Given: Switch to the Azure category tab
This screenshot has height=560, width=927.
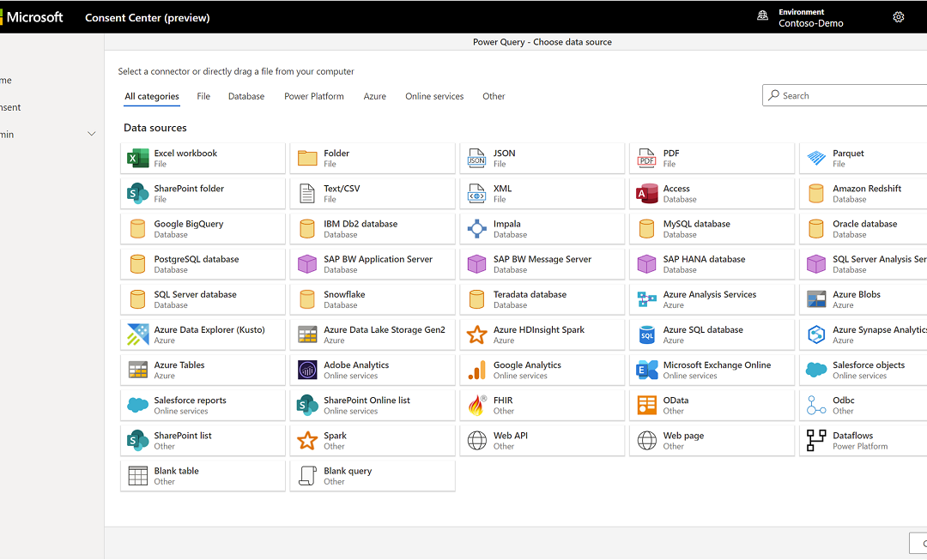Looking at the screenshot, I should coord(375,96).
